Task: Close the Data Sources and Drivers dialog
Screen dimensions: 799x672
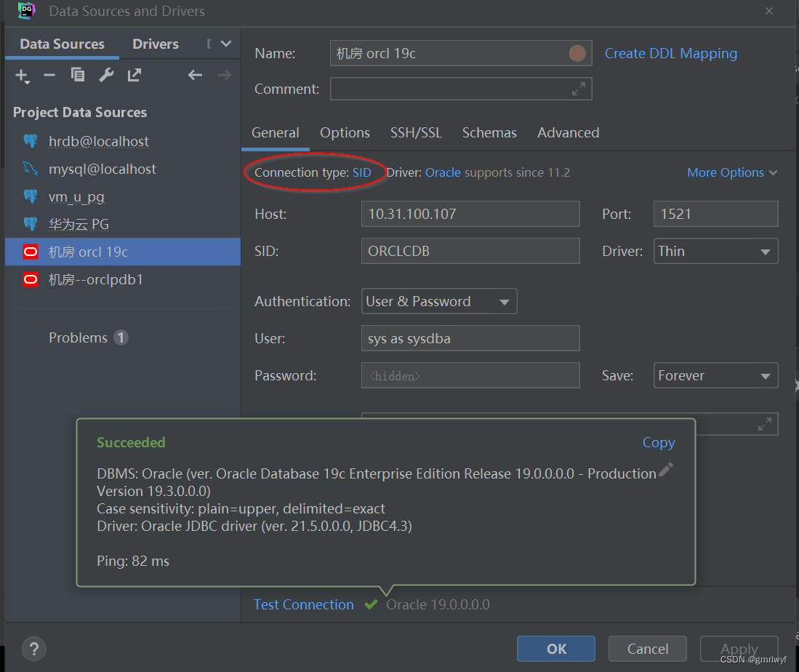Action: point(769,11)
